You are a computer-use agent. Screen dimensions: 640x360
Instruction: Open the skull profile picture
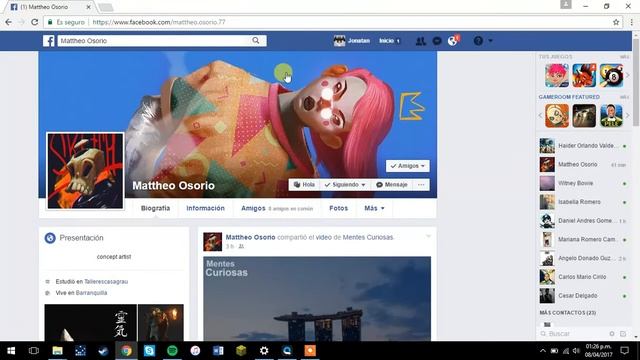(x=85, y=171)
